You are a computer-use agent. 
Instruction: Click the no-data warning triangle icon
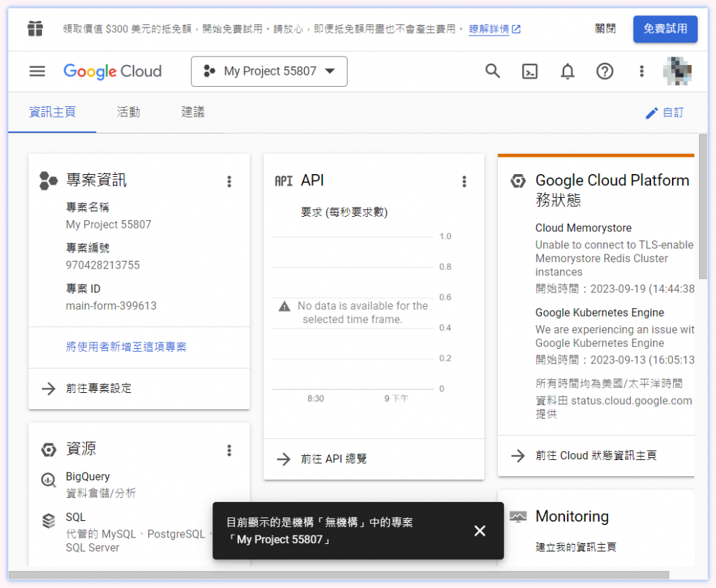(x=285, y=306)
